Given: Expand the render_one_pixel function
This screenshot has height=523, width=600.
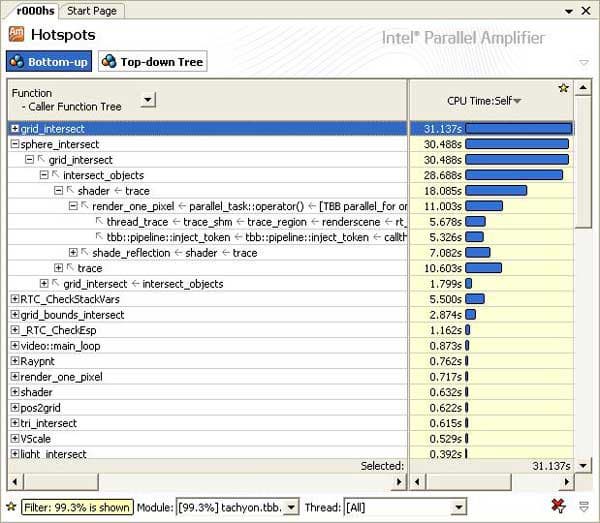Looking at the screenshot, I should point(15,376).
